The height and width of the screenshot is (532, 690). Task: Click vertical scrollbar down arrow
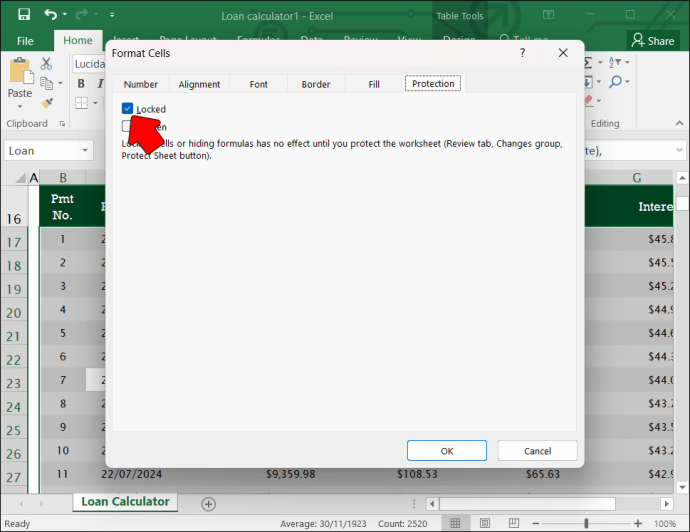click(682, 487)
